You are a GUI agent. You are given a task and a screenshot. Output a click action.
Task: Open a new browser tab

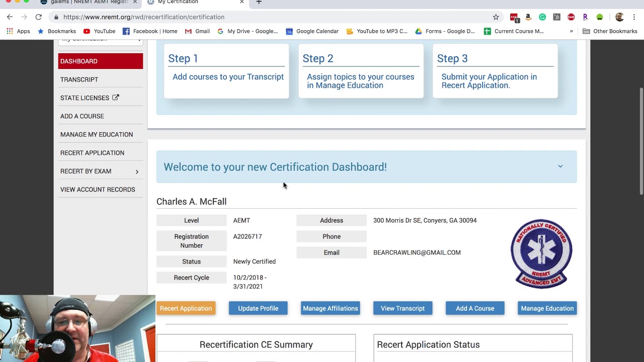pos(259,3)
